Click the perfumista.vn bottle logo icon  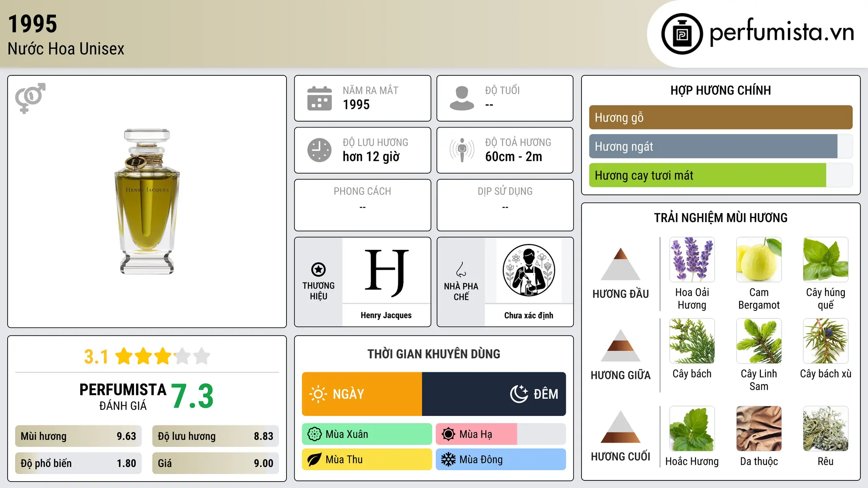coord(682,34)
